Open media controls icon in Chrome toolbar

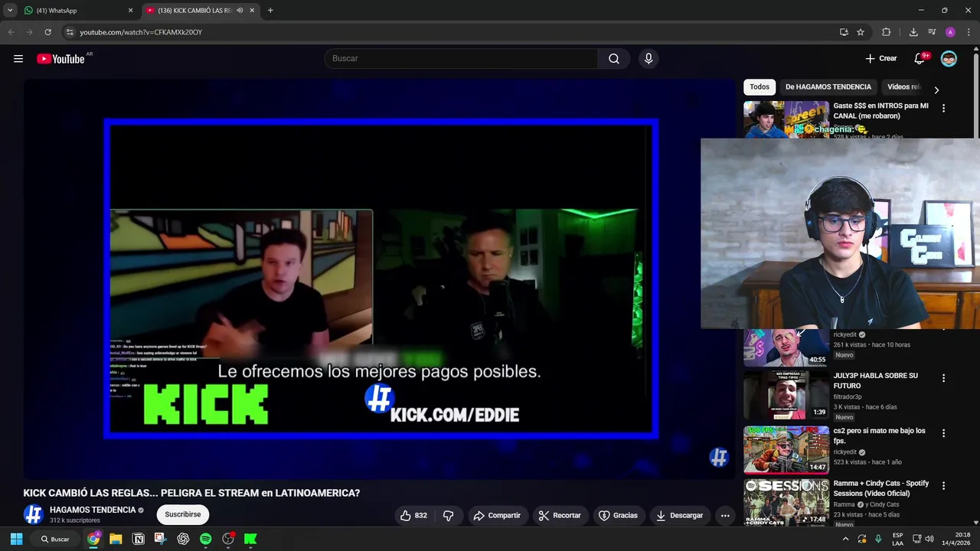[x=932, y=32]
